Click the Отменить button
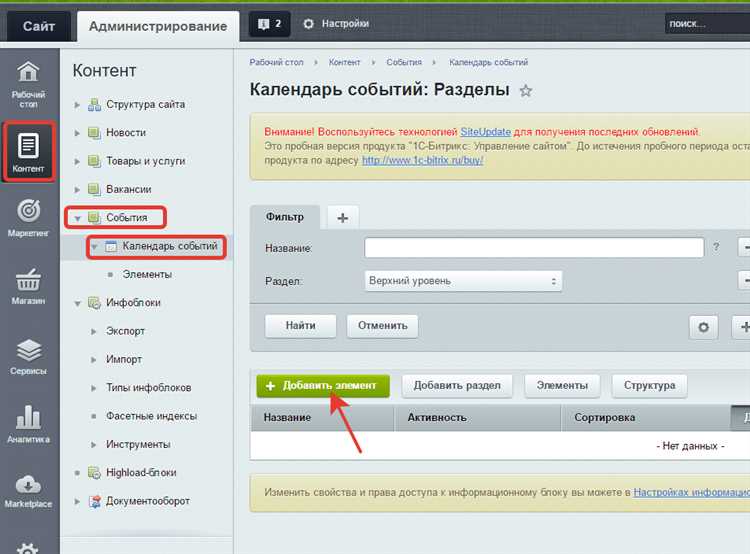This screenshot has width=750, height=554. tap(383, 326)
